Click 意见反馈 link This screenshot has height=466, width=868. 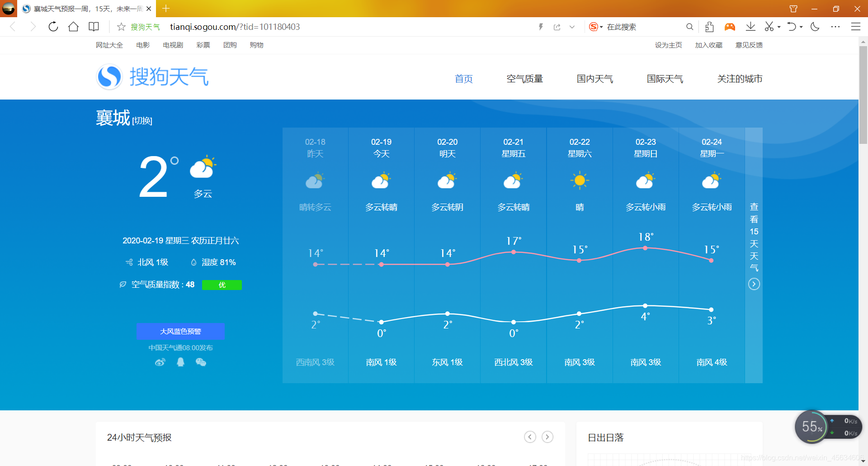749,45
